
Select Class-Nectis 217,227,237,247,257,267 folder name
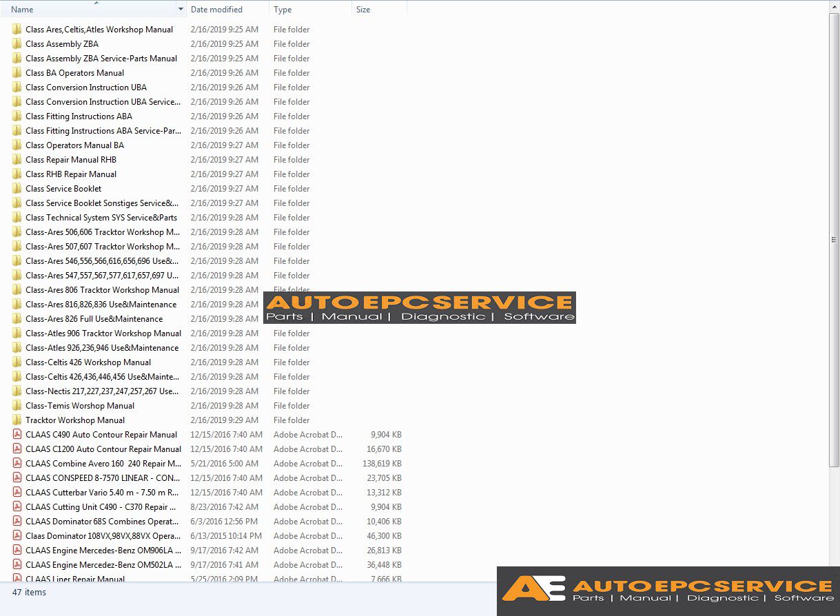pyautogui.click(x=102, y=391)
